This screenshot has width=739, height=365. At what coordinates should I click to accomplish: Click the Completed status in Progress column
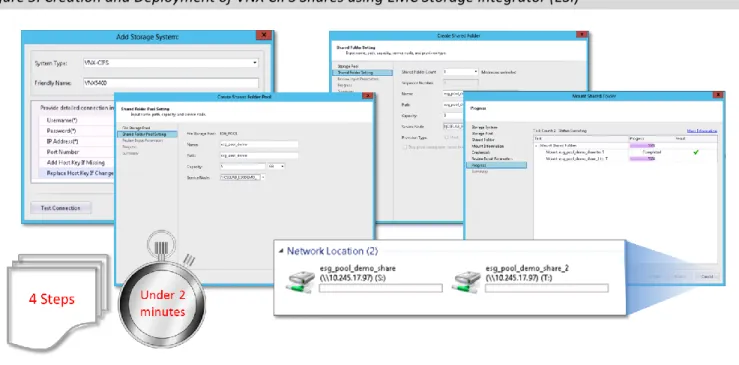651,152
